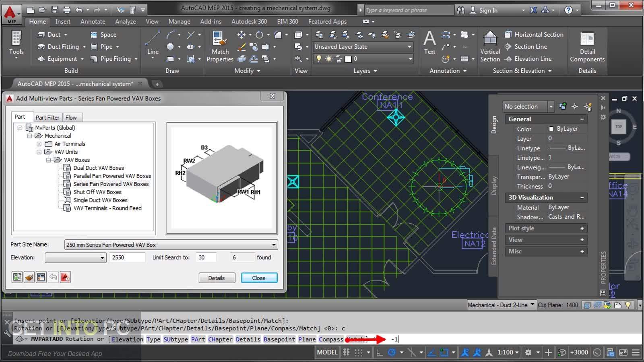Collapse the General section in Properties
The image size is (644, 362).
582,119
